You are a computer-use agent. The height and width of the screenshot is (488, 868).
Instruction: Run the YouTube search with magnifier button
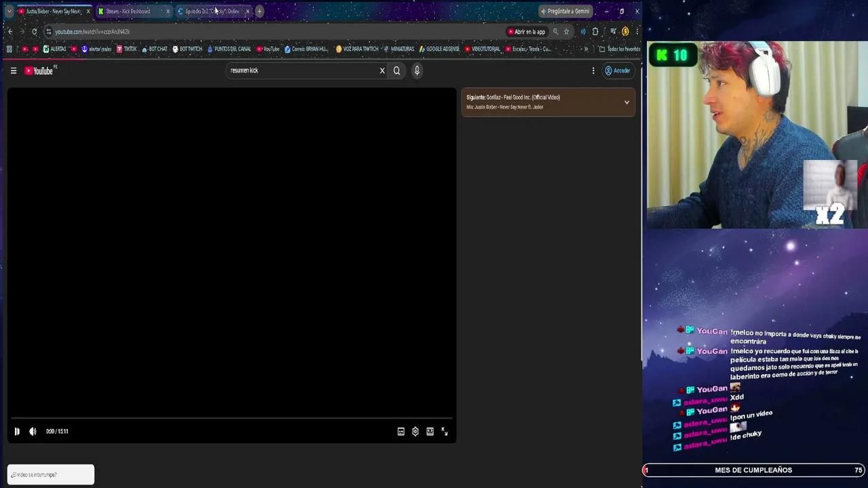pyautogui.click(x=397, y=70)
